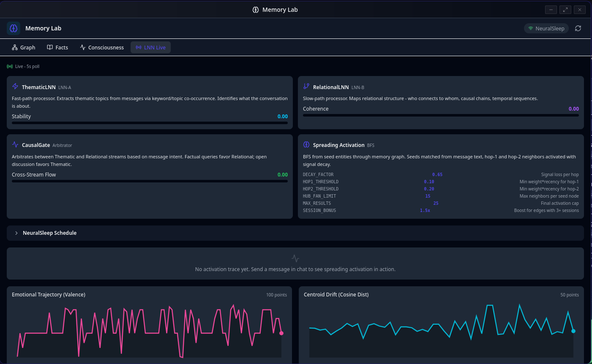
Task: Click the refresh icon beside NeuralSleep
Action: pyautogui.click(x=578, y=28)
